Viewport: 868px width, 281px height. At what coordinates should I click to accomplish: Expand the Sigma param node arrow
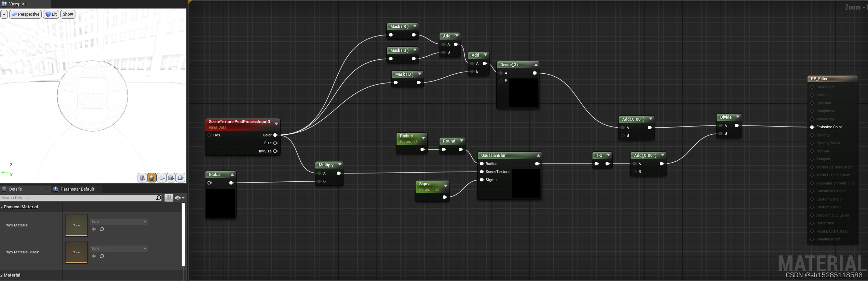coord(445,186)
